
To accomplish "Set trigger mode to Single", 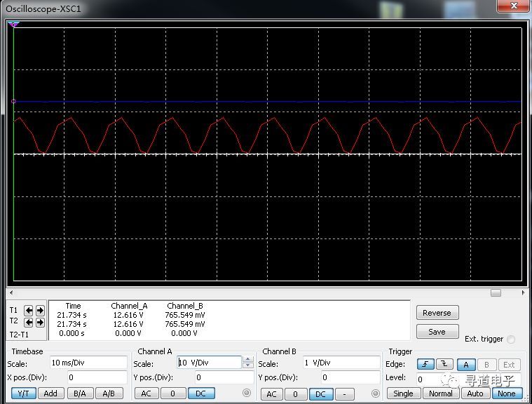I will (403, 393).
